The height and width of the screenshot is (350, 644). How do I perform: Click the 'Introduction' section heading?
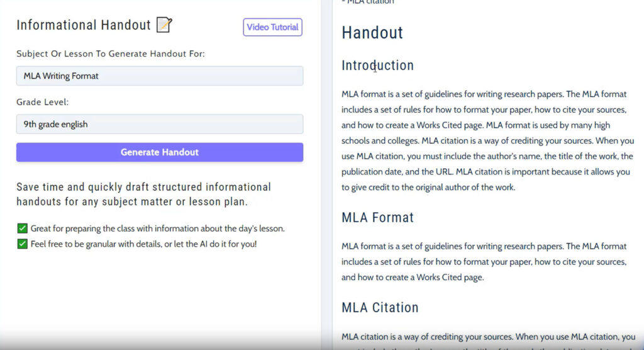click(x=377, y=65)
